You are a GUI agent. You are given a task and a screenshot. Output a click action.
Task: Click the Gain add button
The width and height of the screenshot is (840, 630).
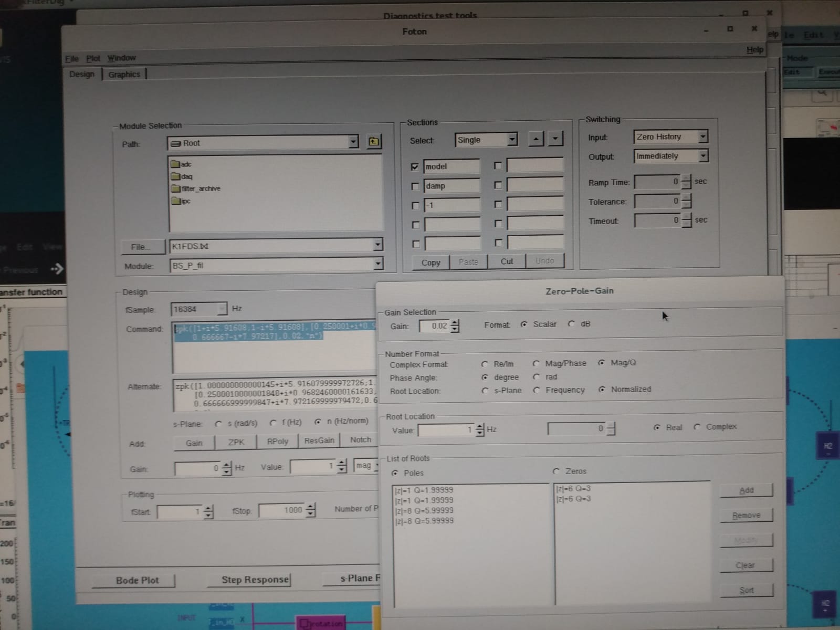click(194, 443)
